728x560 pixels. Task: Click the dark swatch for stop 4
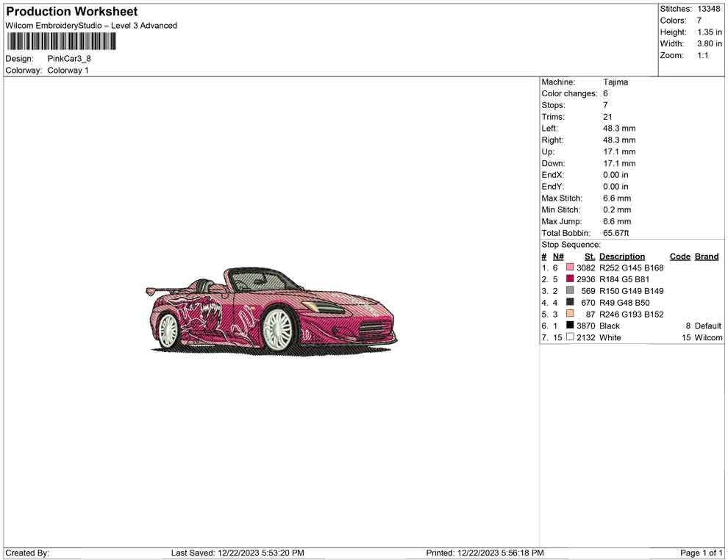[570, 302]
